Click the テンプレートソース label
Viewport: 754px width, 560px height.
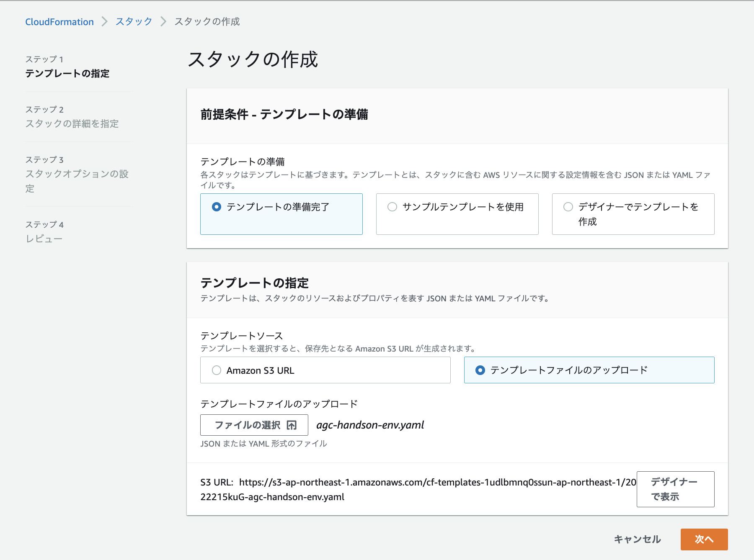[242, 336]
